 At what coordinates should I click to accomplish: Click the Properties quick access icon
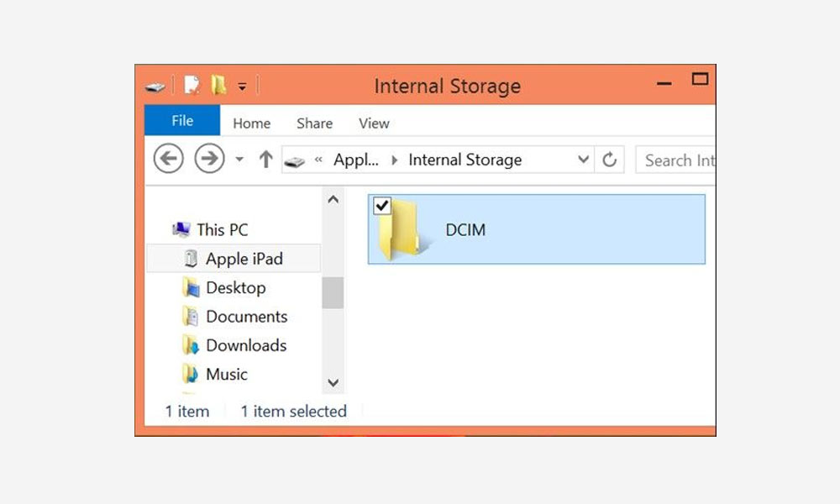coord(192,85)
